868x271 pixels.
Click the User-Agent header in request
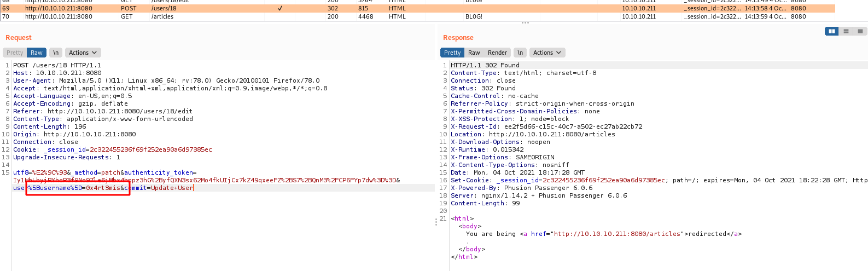point(166,80)
